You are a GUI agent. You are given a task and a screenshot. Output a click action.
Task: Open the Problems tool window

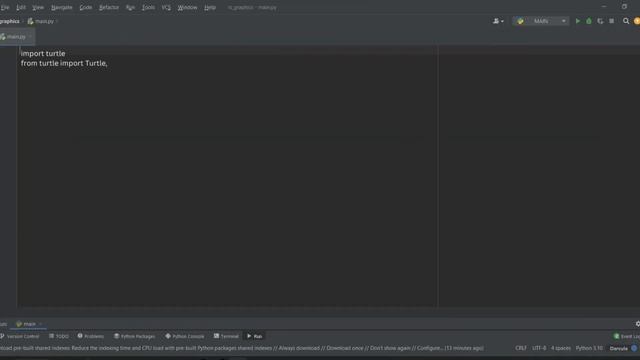coord(91,336)
